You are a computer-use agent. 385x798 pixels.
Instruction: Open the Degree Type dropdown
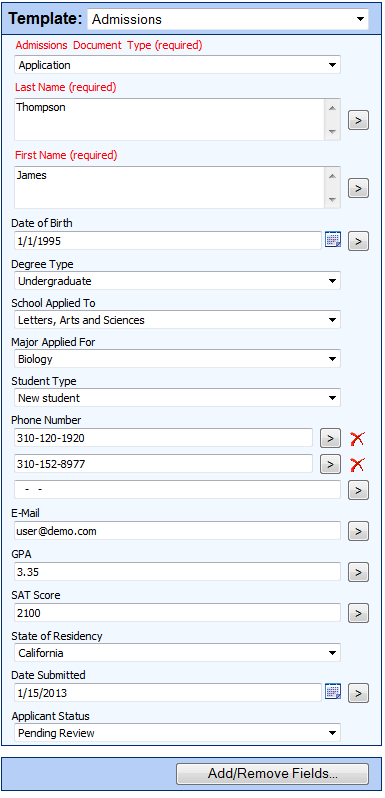pyautogui.click(x=177, y=281)
